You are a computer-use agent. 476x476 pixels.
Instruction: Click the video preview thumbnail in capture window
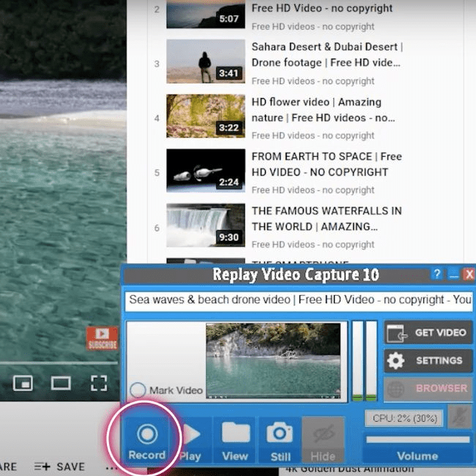tap(273, 361)
